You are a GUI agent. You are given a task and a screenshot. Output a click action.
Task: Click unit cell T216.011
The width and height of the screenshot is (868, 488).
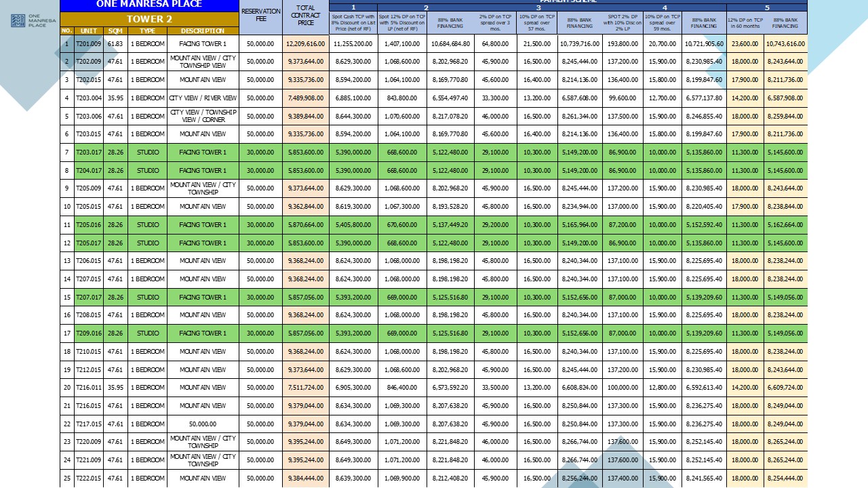coord(89,388)
